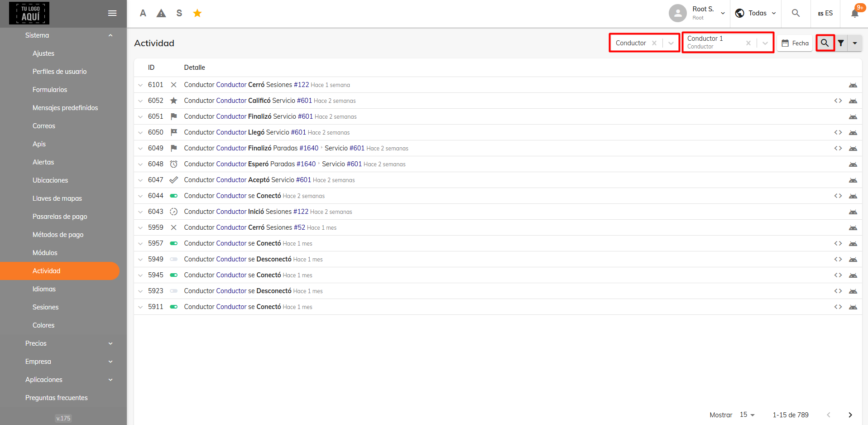
Task: Click the star icon on row 6052
Action: pyautogui.click(x=173, y=101)
